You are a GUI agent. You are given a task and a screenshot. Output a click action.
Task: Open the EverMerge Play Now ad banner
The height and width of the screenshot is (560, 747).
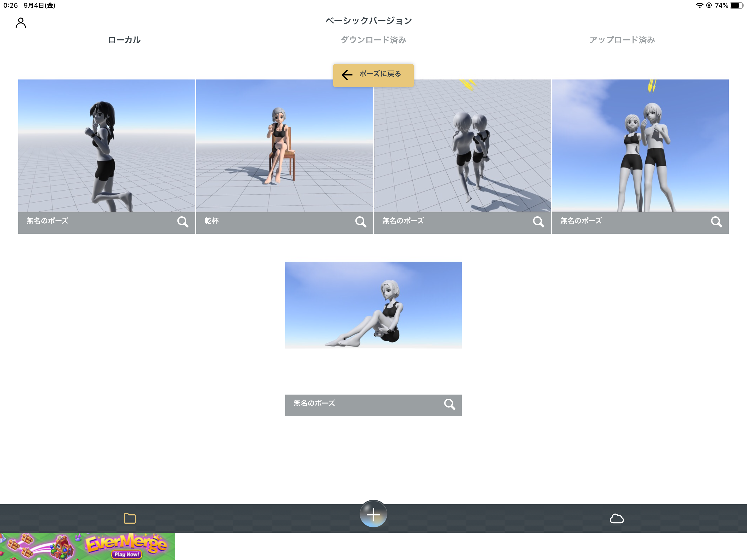tap(87, 546)
